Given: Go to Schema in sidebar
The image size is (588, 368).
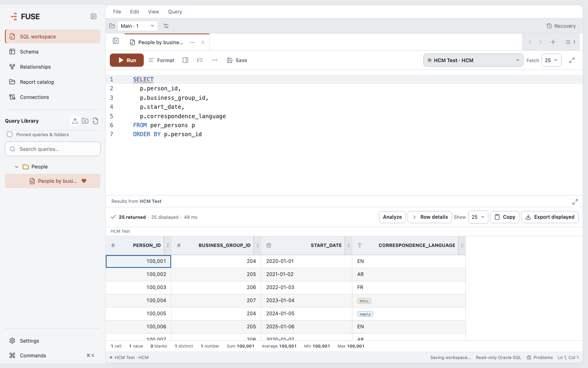Looking at the screenshot, I should (x=53, y=52).
